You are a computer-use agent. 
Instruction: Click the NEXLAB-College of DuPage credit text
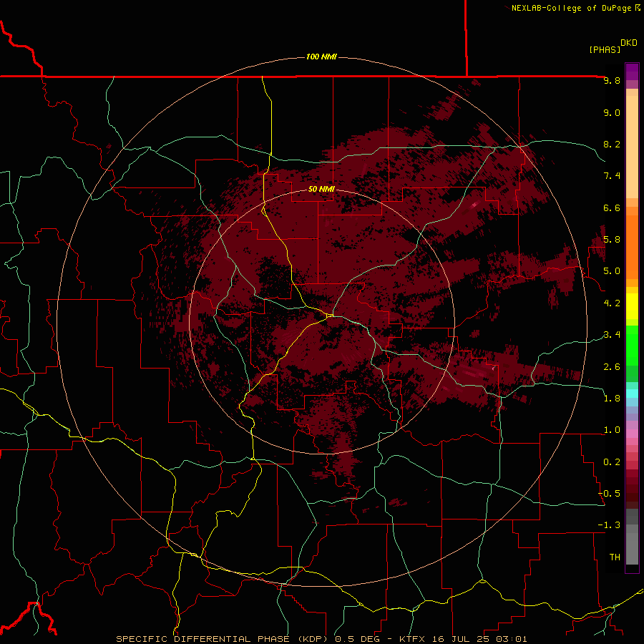[571, 8]
